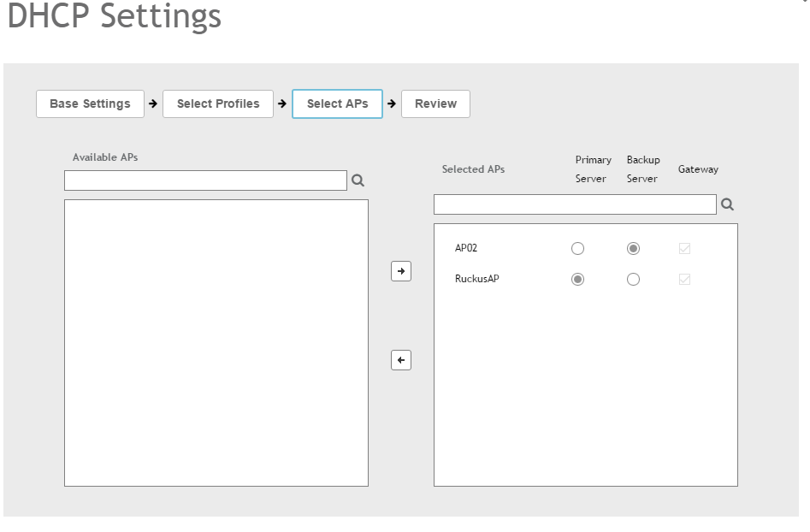
Task: Select AP02 in the Selected APs list
Action: tap(466, 248)
